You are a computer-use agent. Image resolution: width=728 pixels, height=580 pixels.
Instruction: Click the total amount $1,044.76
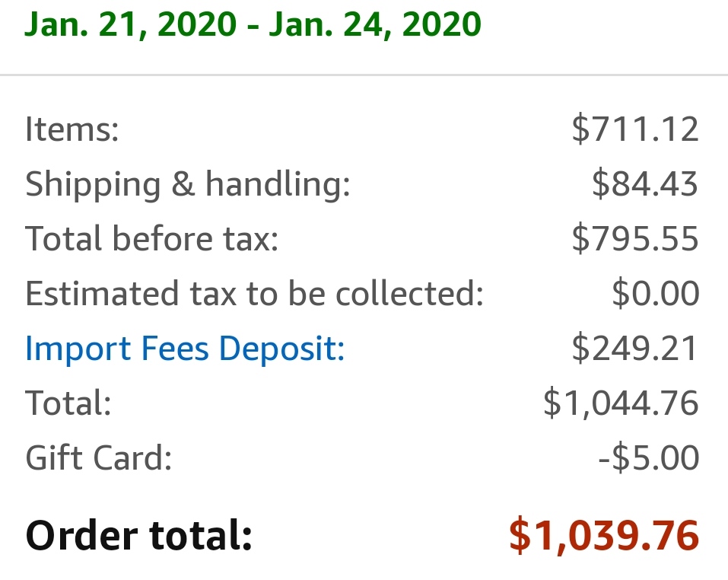point(622,403)
